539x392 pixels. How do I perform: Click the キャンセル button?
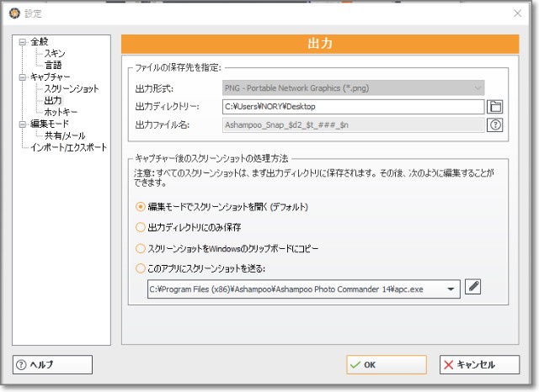point(478,364)
